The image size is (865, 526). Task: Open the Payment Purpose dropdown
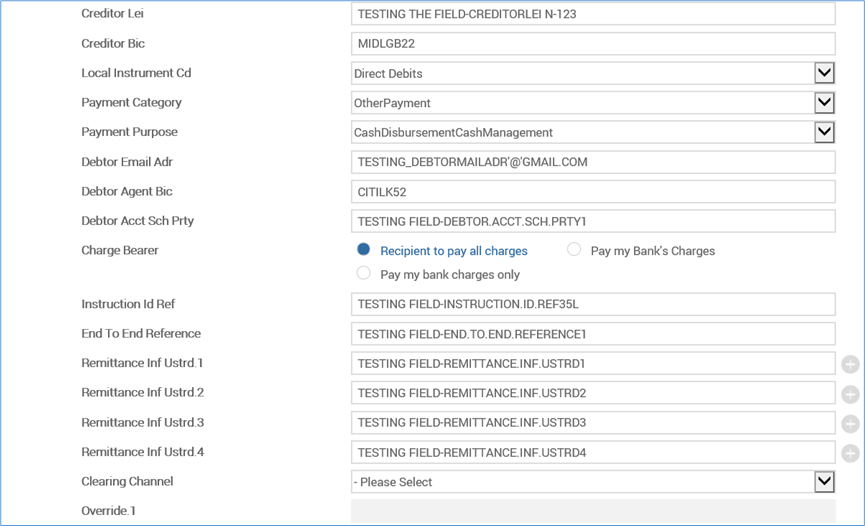(823, 132)
